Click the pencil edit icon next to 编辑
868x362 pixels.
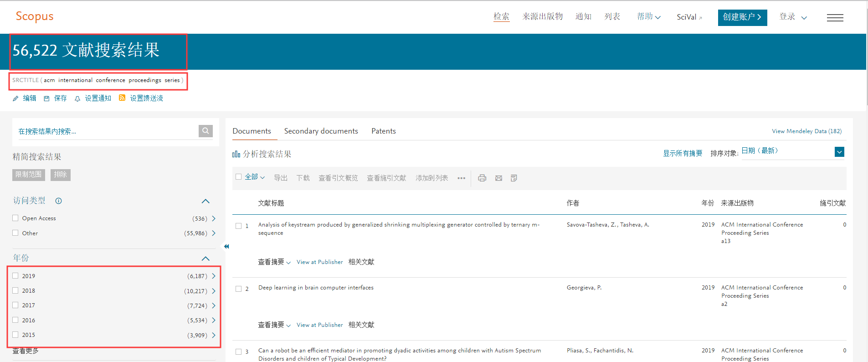pyautogui.click(x=15, y=98)
